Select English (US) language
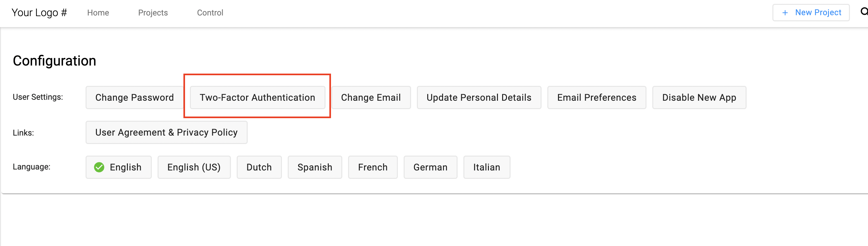Image resolution: width=868 pixels, height=246 pixels. click(194, 167)
